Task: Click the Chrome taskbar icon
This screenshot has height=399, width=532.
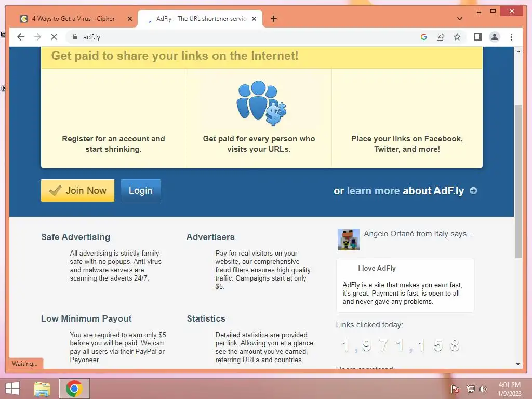Action: pos(74,389)
